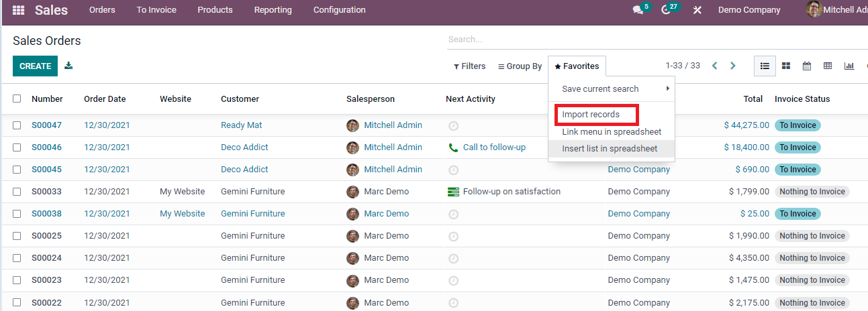Tick the checkbox for order S00047
Viewport: 868px width, 311px height.
coord(17,125)
